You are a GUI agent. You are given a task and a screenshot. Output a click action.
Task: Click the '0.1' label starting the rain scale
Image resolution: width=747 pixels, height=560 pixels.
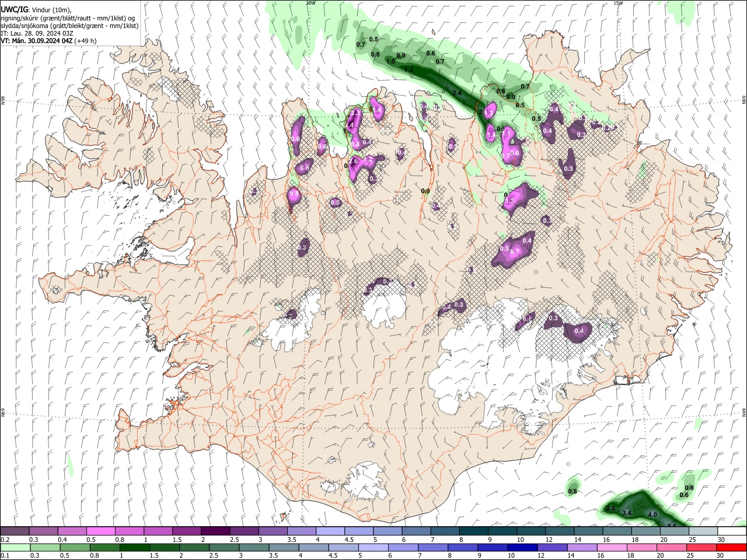5,555
